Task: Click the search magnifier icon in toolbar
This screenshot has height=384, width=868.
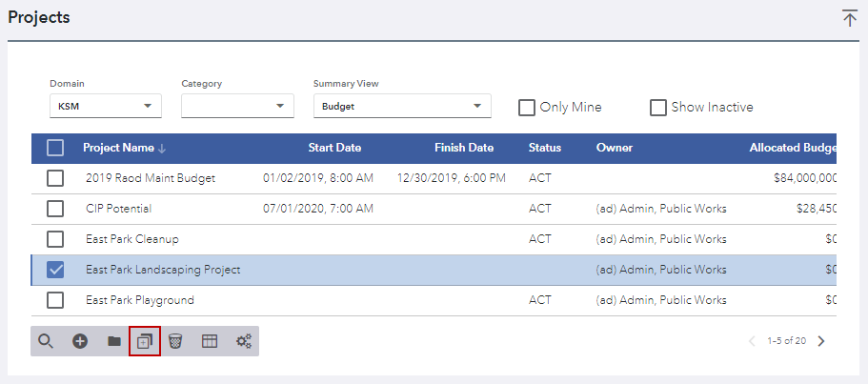Action: (x=46, y=341)
